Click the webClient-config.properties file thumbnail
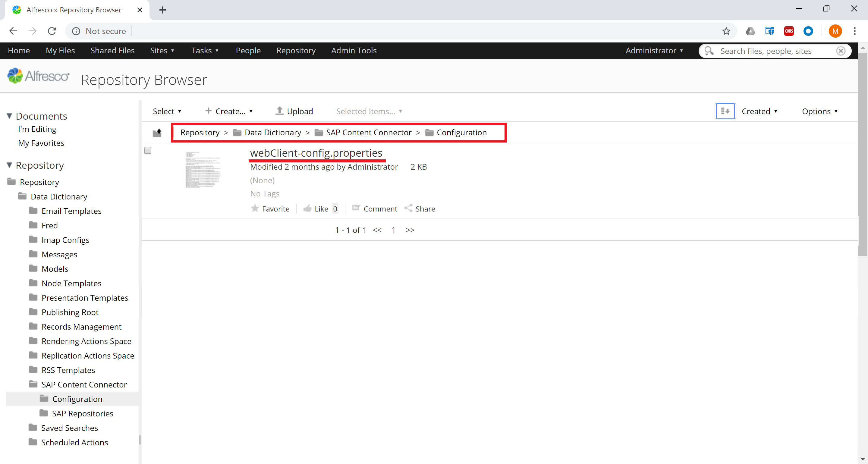Screen dimensions: 868x464 click(x=203, y=170)
